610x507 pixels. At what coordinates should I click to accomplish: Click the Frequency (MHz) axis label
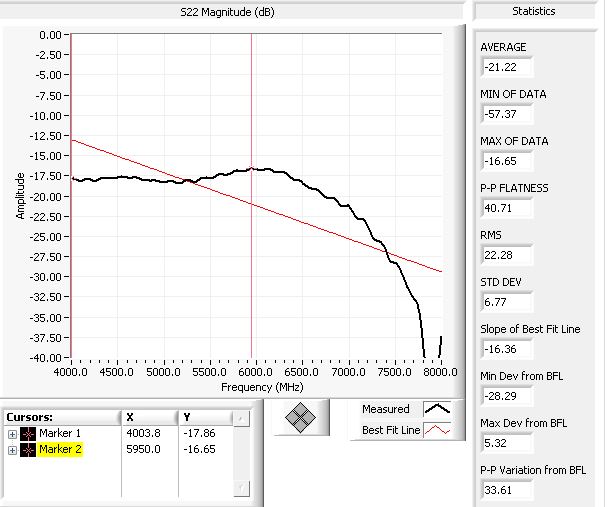click(x=262, y=387)
